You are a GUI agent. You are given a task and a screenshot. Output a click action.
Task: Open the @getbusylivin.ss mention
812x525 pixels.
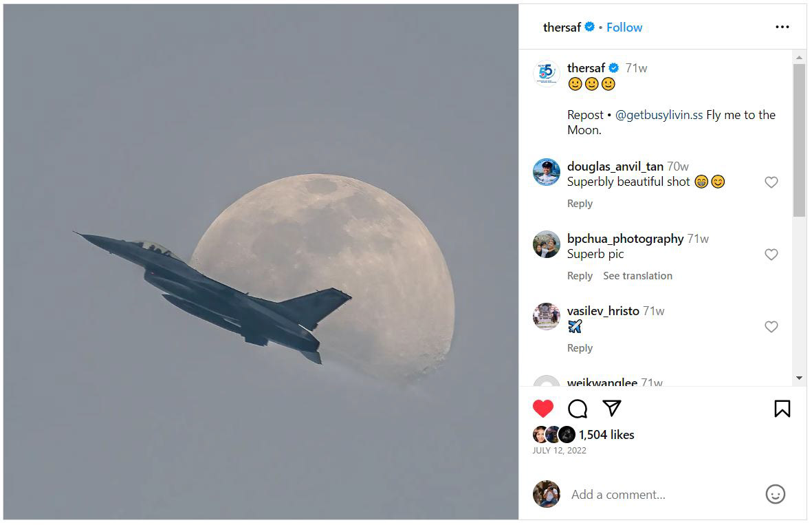click(659, 115)
